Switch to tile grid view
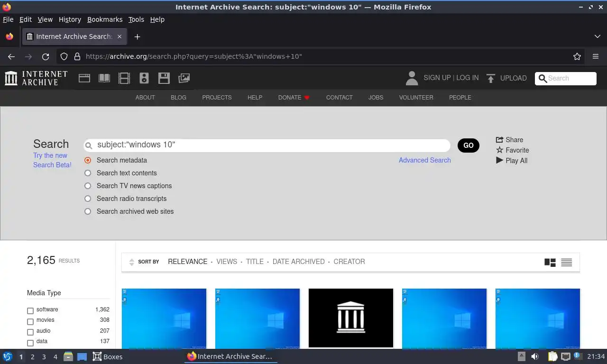The width and height of the screenshot is (607, 364). (550, 262)
